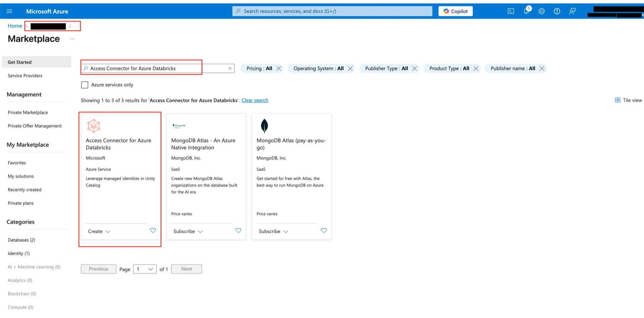Open the feedback icon in the top bar
The image size is (644, 318).
pyautogui.click(x=573, y=11)
